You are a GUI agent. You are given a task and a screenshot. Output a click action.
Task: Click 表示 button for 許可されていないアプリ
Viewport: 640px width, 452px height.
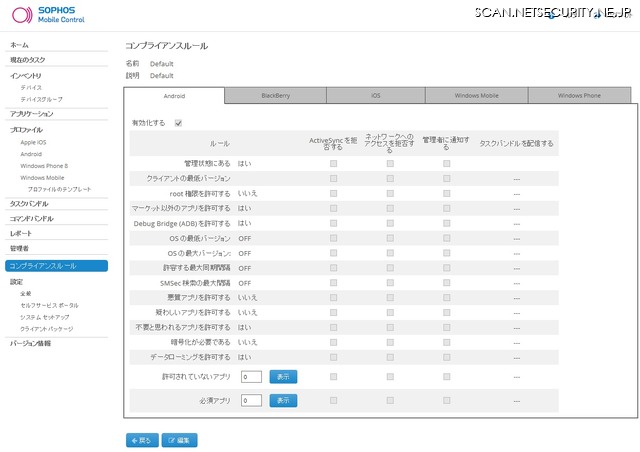283,377
